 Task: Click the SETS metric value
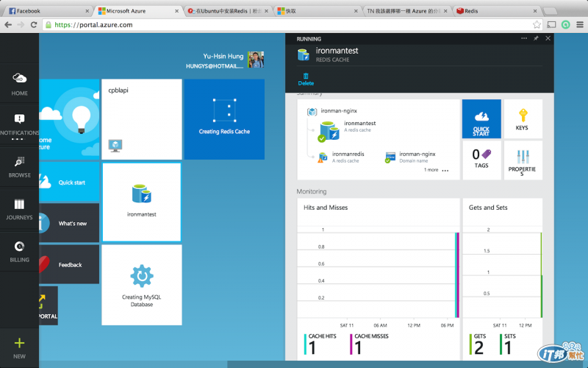(507, 347)
